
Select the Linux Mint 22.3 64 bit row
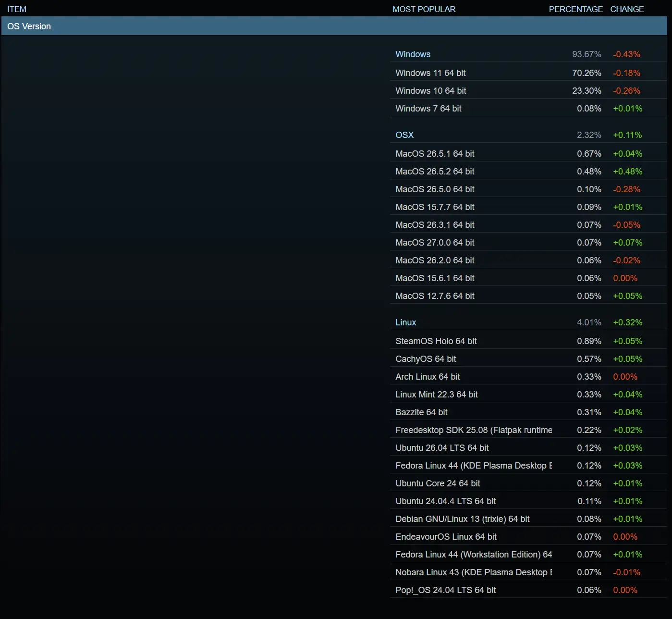tap(528, 395)
